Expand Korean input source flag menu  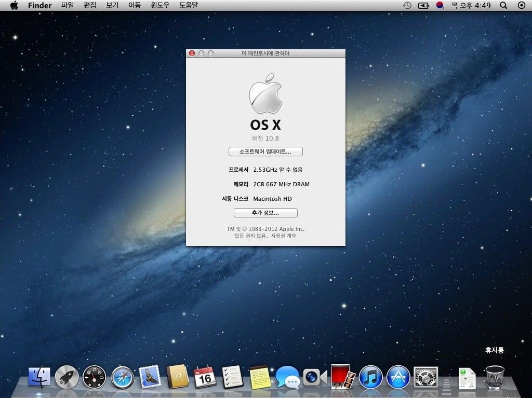[440, 5]
